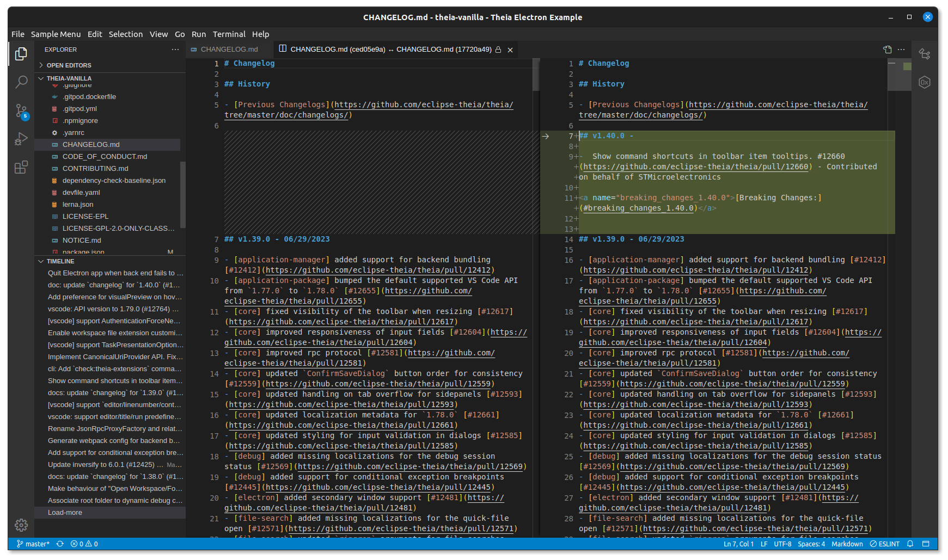Collapse the THEIA-VANILLA folder tree
Viewport: 948px width, 560px height.
(x=40, y=78)
